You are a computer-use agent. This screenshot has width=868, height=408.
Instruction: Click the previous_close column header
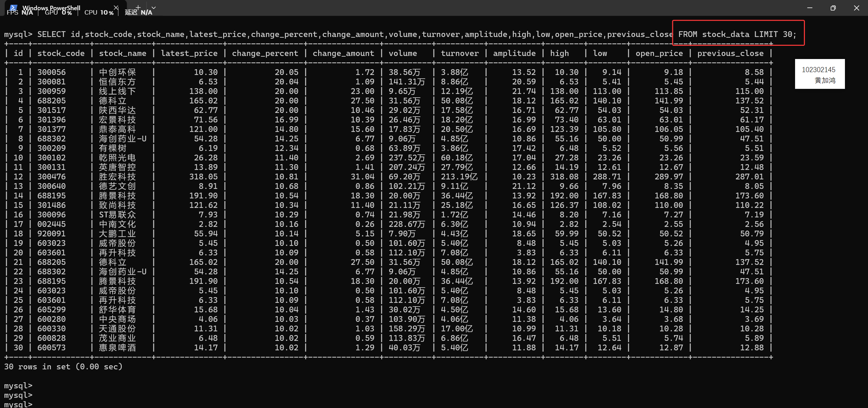730,53
